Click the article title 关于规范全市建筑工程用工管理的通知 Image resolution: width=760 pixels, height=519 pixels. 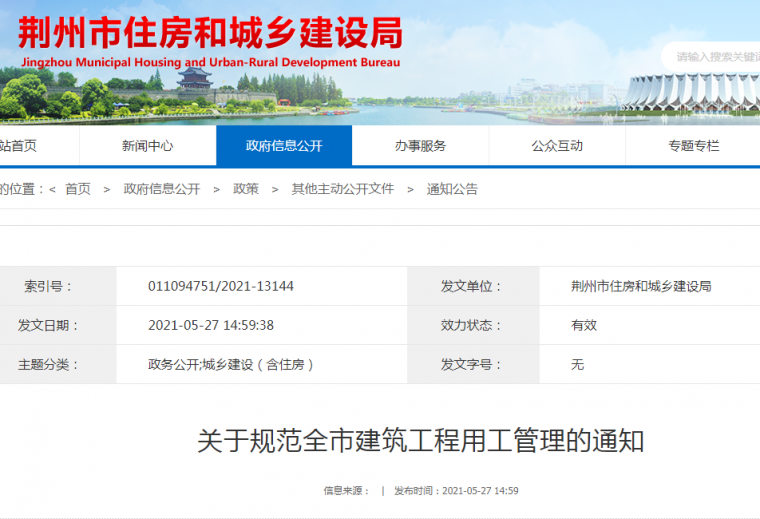[x=420, y=441]
